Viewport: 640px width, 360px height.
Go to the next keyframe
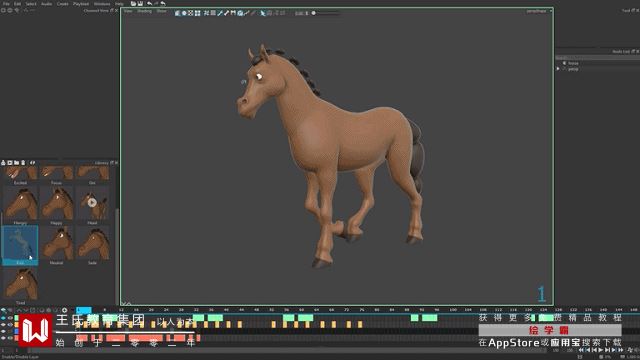[614, 350]
